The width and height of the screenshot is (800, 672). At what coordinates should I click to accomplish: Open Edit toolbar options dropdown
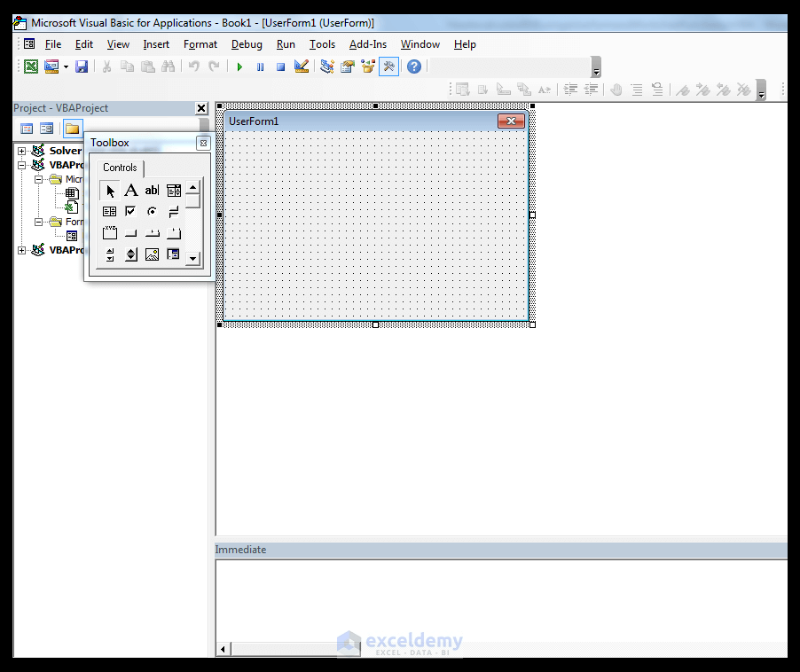point(761,90)
